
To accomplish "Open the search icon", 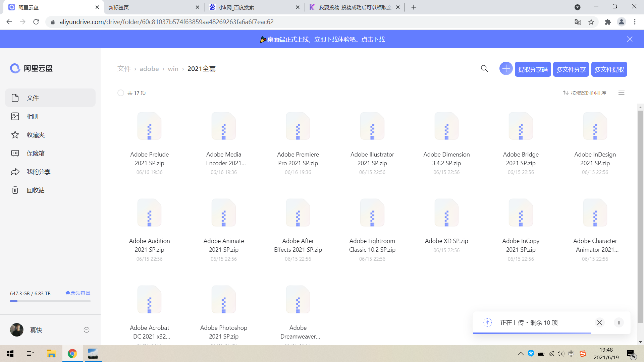I will click(484, 68).
